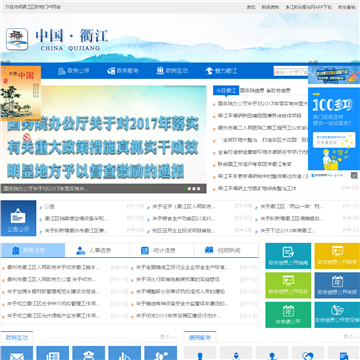Switch to the 政策法规 tab
The width and height of the screenshot is (360, 360).
click(x=33, y=250)
